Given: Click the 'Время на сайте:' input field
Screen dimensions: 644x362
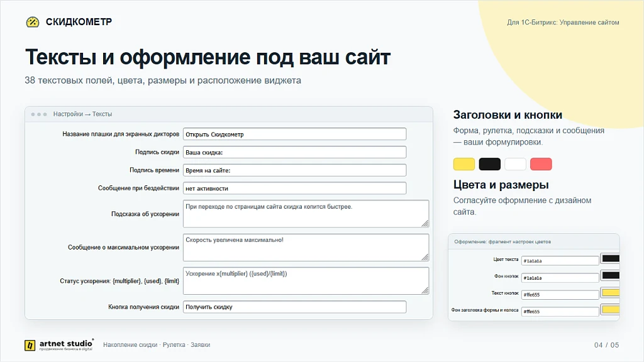Looking at the screenshot, I should 294,170.
